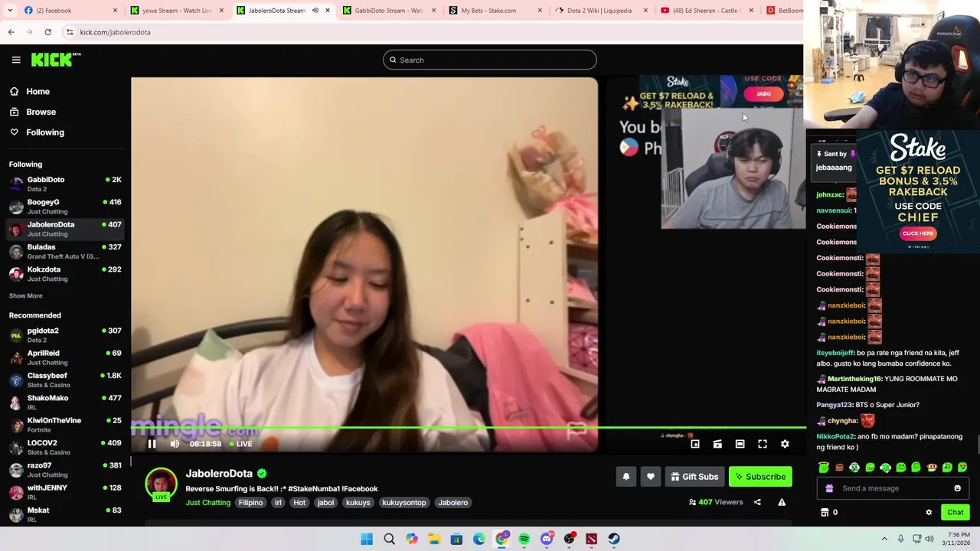The height and width of the screenshot is (551, 980).
Task: Pause the live stream video
Action: 152,444
